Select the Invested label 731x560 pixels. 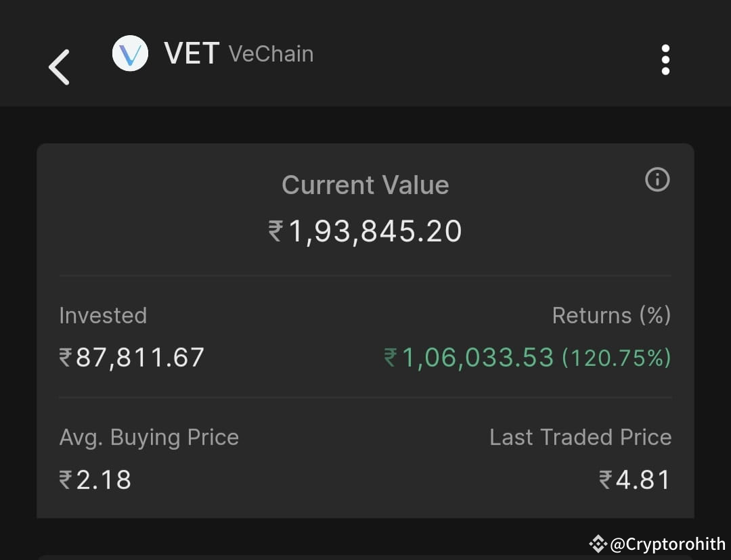[103, 315]
